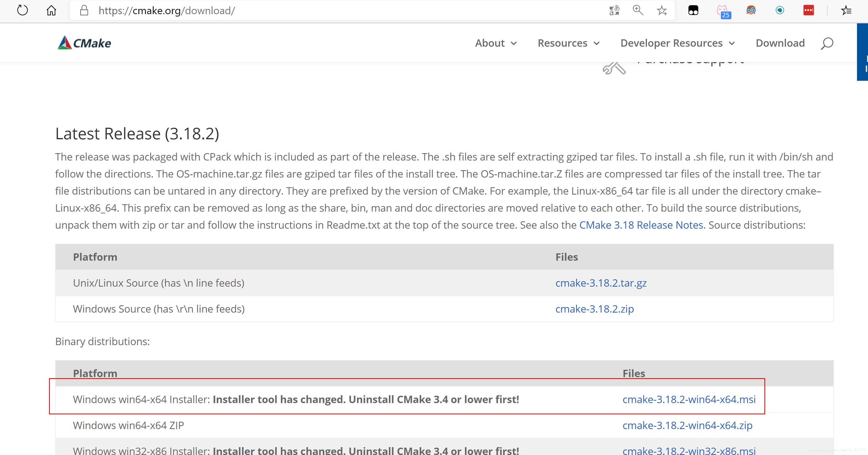Select 'Windows win64-x64 ZIP' cell

click(128, 425)
